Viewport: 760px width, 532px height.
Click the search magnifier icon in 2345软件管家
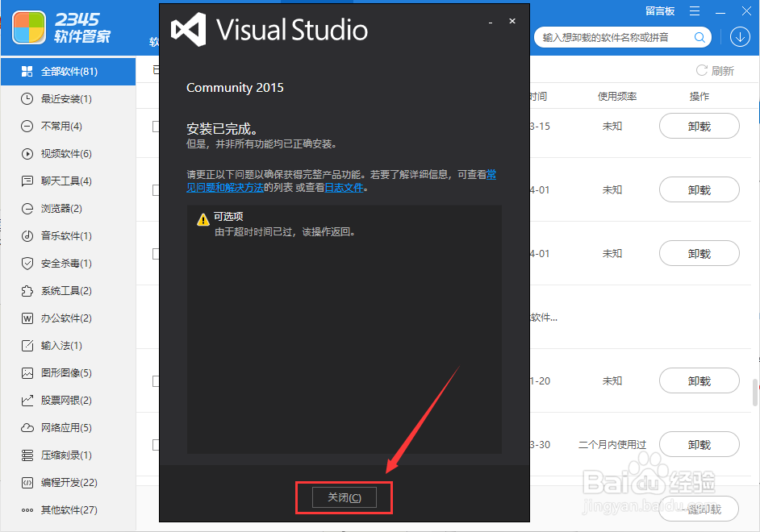tap(699, 37)
